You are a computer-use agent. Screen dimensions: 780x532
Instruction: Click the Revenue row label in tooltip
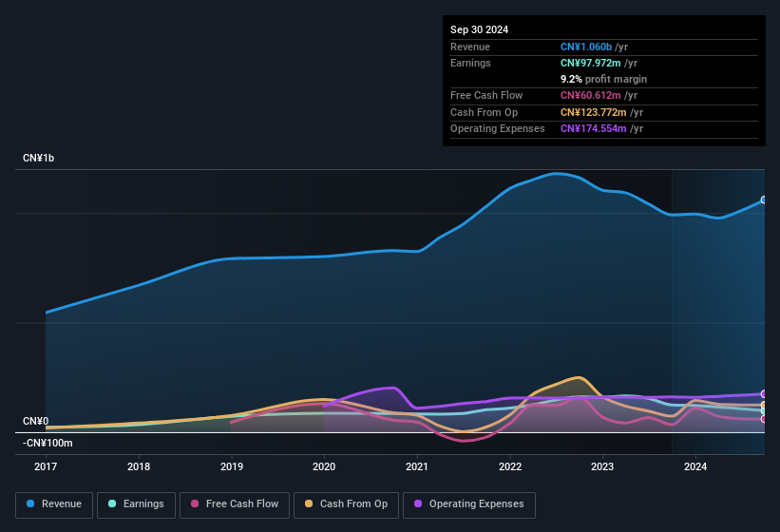pos(470,47)
